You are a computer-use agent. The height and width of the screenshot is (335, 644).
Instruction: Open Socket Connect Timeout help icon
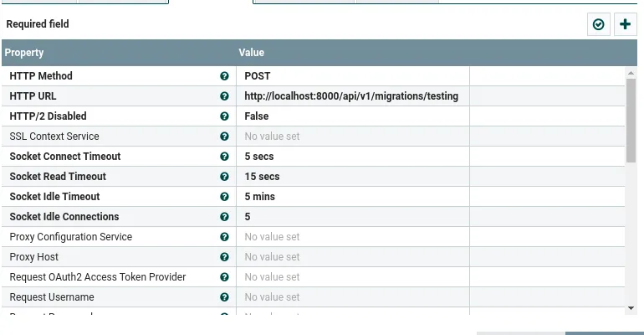(x=224, y=157)
